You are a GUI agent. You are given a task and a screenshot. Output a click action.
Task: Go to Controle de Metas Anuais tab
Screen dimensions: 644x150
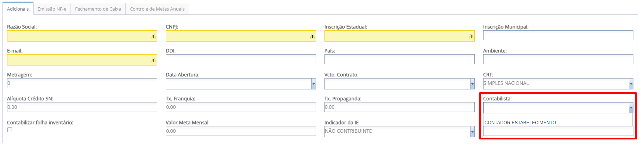pos(157,9)
